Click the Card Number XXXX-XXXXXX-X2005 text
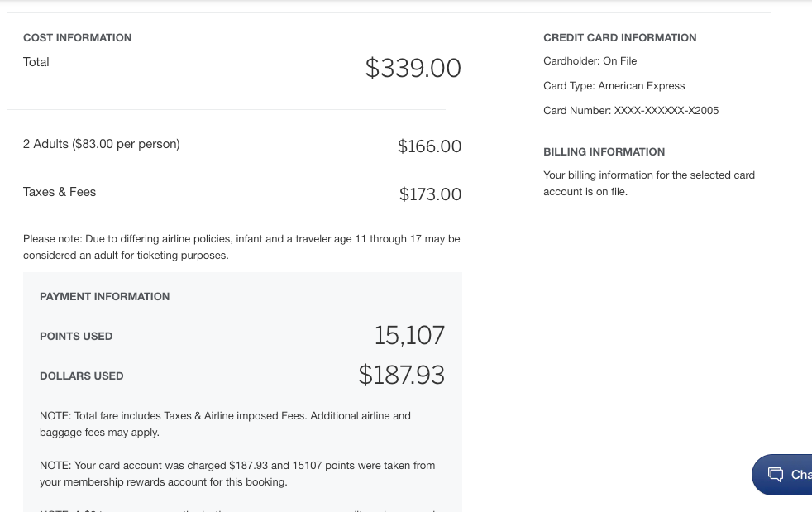The height and width of the screenshot is (512, 812). click(630, 111)
